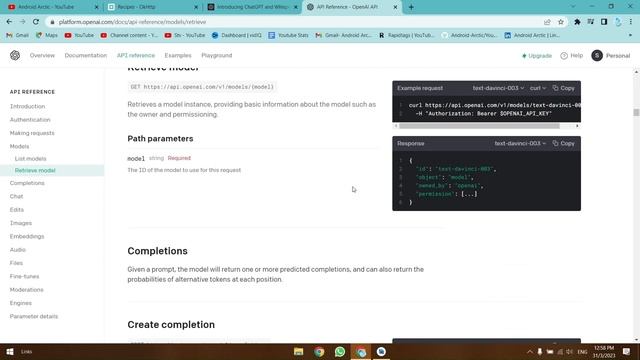
Task: Open the notification center icon
Action: pyautogui.click(x=627, y=351)
